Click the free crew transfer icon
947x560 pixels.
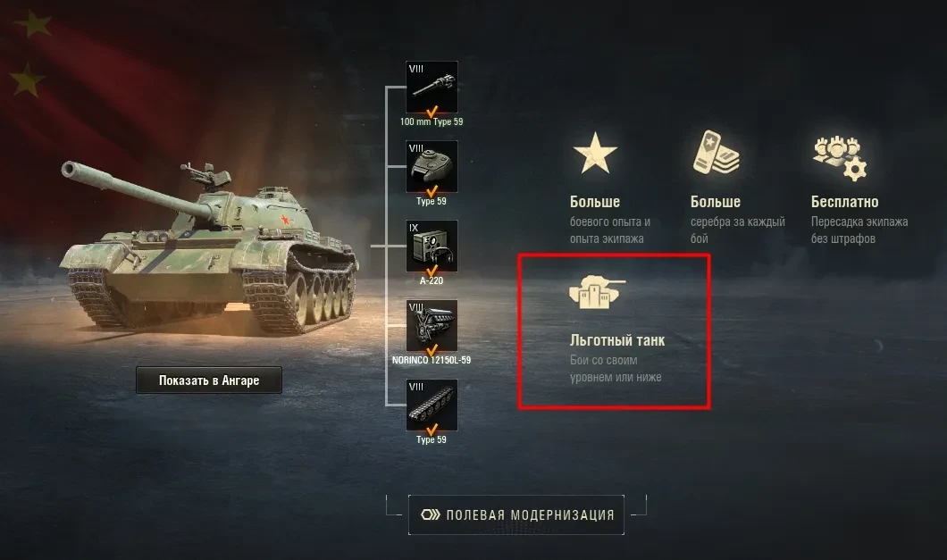click(840, 158)
